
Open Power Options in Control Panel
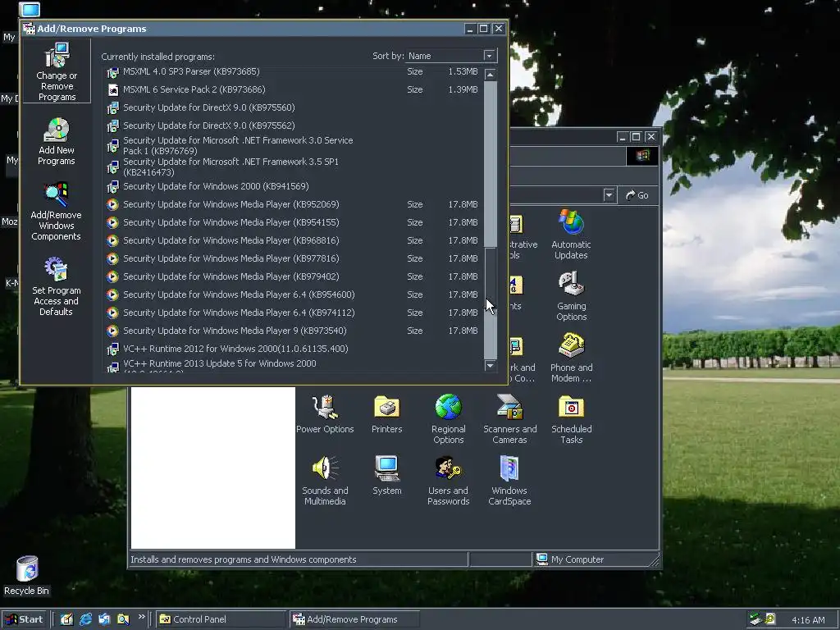coord(325,413)
